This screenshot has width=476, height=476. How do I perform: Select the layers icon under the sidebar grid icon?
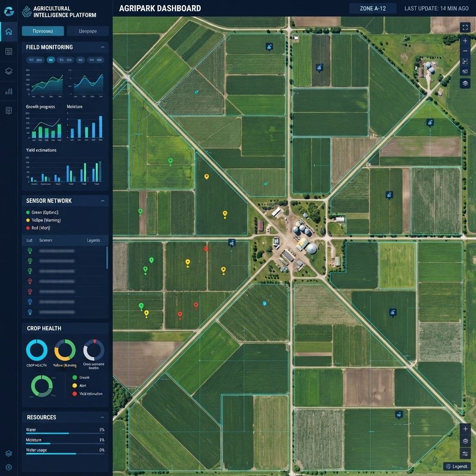pos(9,71)
